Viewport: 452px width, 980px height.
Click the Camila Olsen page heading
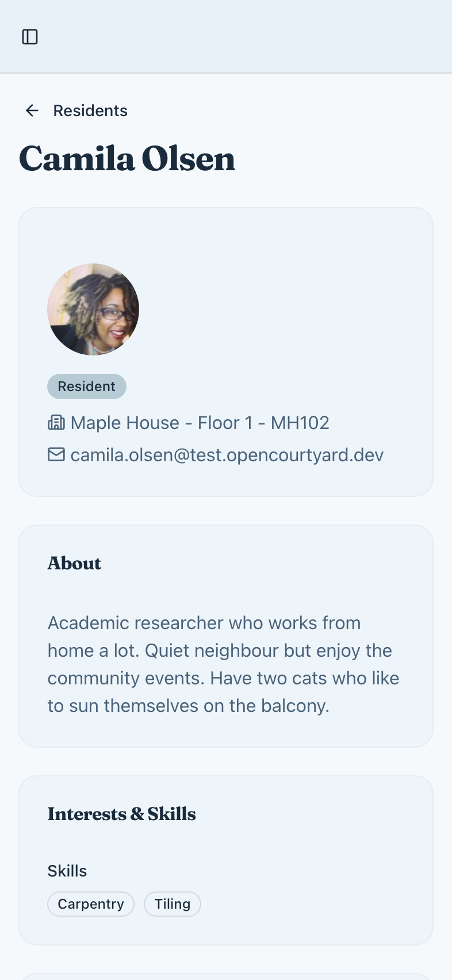point(127,159)
